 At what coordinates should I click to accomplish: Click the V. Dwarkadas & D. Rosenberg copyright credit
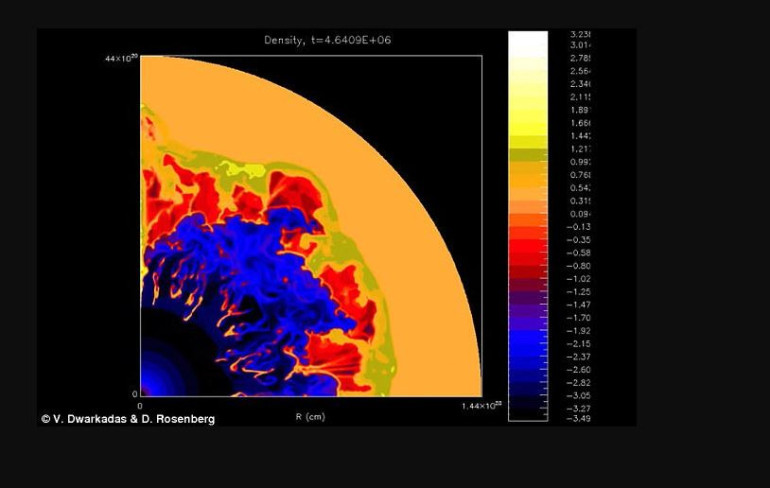point(128,419)
